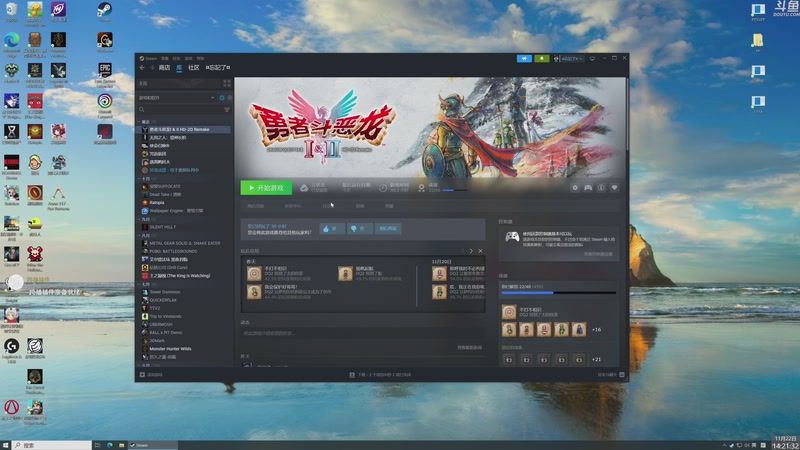
Task: Select METAL GEAR SOLID Δ: SNAKE EATER
Action: point(185,243)
